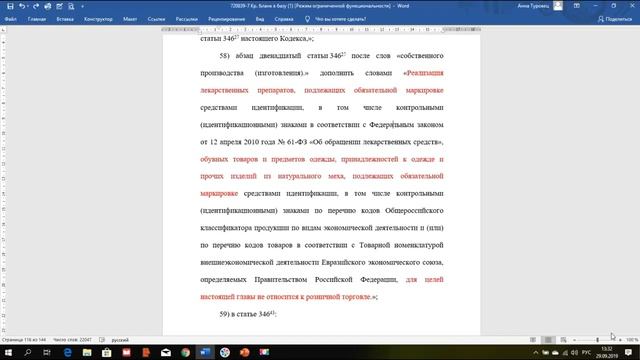
Task: Switch to the Главная tab
Action: click(x=37, y=19)
